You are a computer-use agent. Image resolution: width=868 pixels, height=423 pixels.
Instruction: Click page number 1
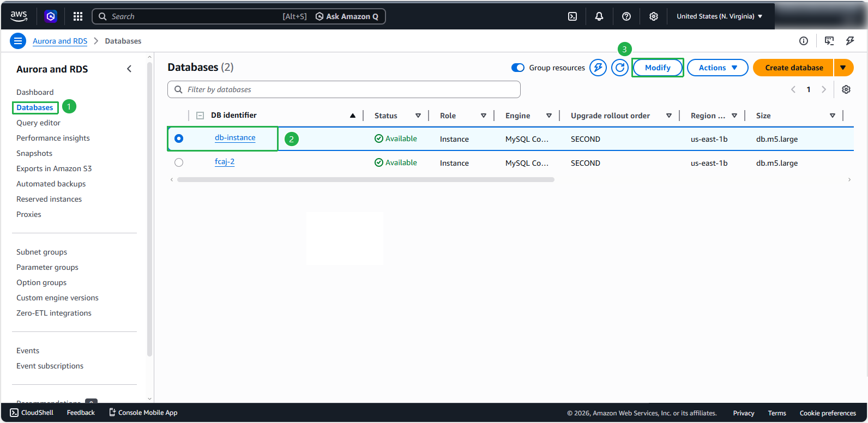click(809, 89)
